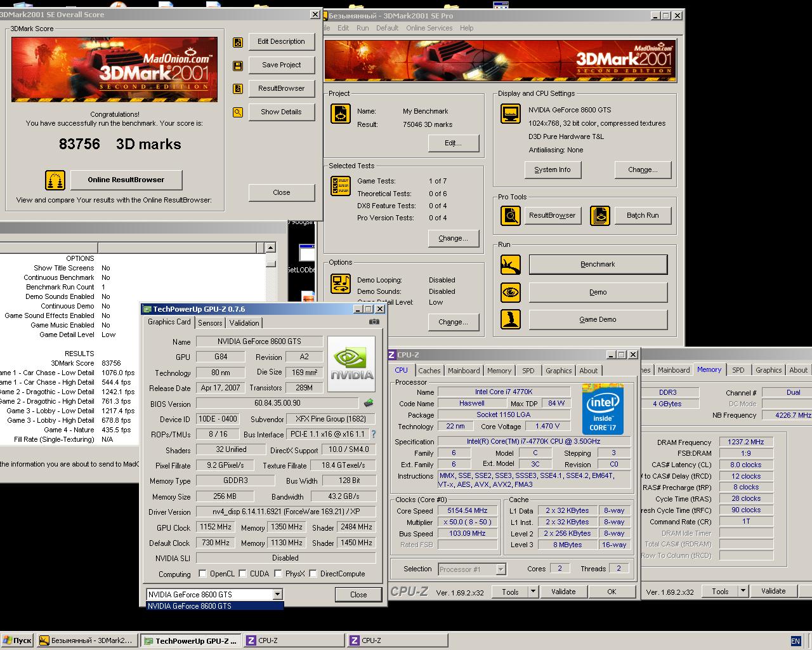Viewport: 812px width, 650px height.
Task: Toggle the OpenCL checkbox
Action: point(202,574)
